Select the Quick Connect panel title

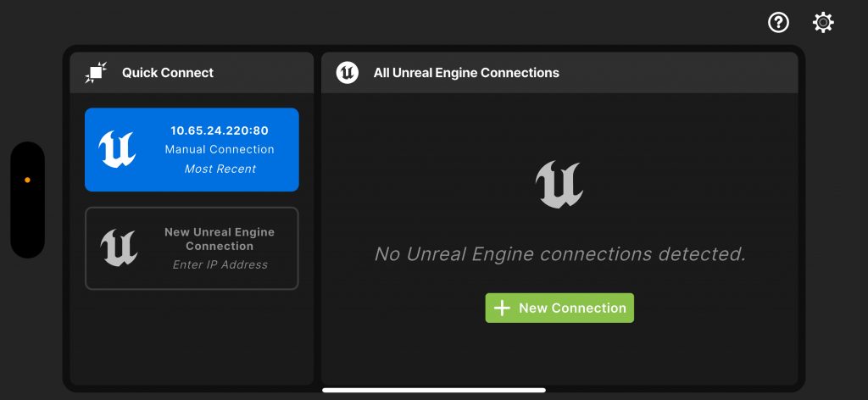(x=168, y=73)
